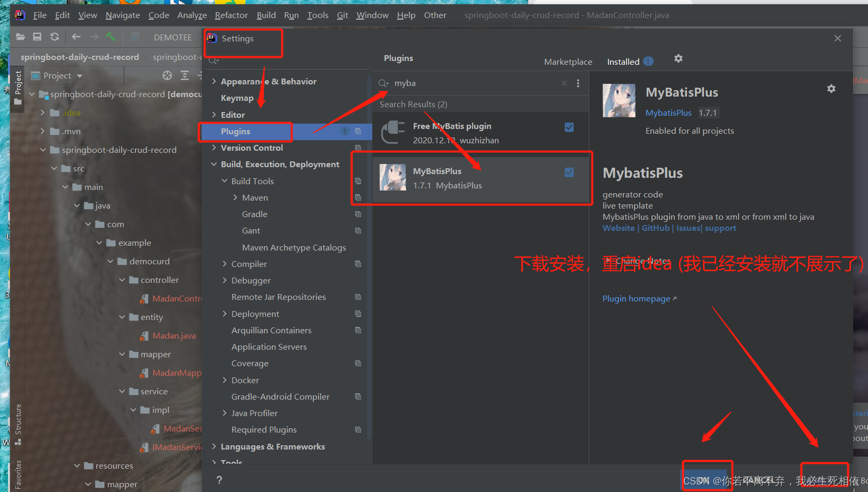Click the MyBatisPlus detail gear icon
The width and height of the screenshot is (868, 492).
click(x=831, y=89)
